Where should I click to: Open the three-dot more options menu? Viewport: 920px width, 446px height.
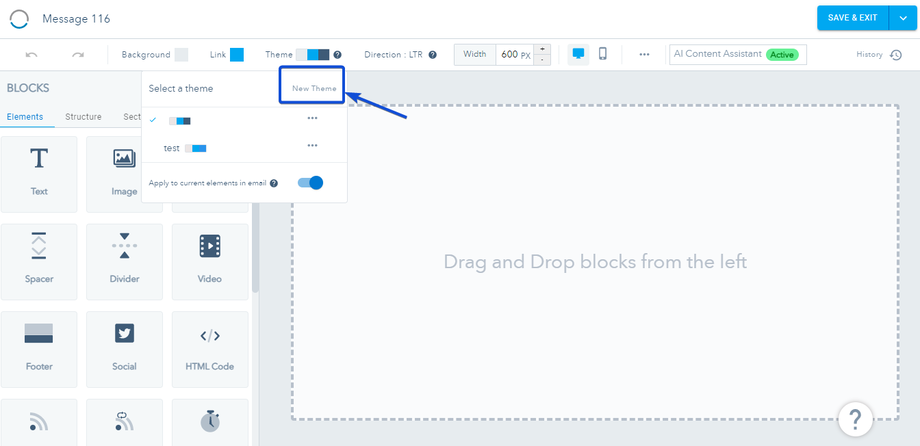coord(644,55)
